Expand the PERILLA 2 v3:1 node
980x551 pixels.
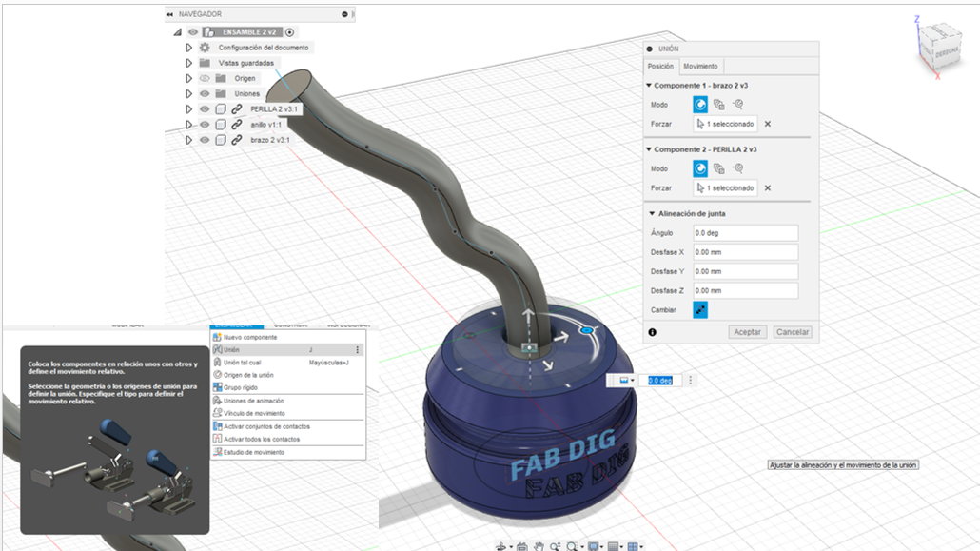click(188, 108)
